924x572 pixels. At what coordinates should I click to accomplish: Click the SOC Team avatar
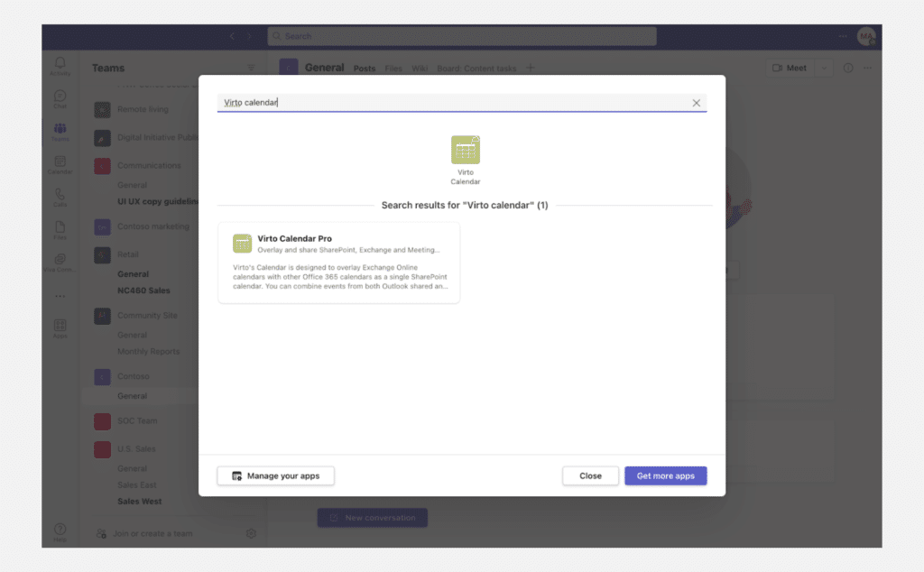pyautogui.click(x=103, y=421)
